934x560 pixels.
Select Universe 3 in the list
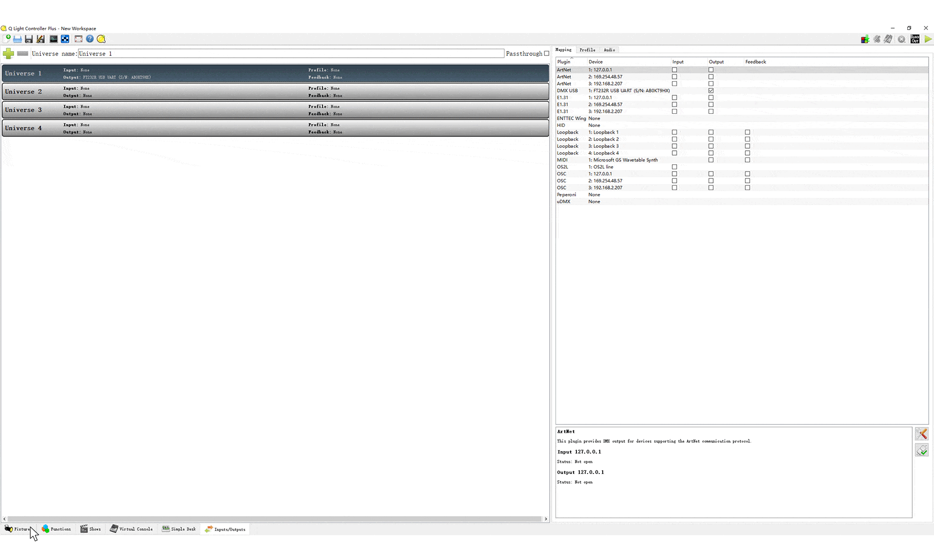(x=275, y=110)
